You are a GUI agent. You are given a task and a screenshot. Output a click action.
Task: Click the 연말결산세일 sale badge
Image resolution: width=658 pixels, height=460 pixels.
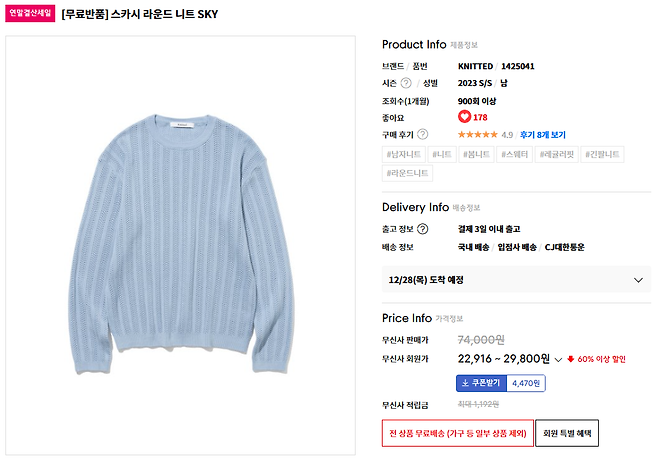click(30, 15)
